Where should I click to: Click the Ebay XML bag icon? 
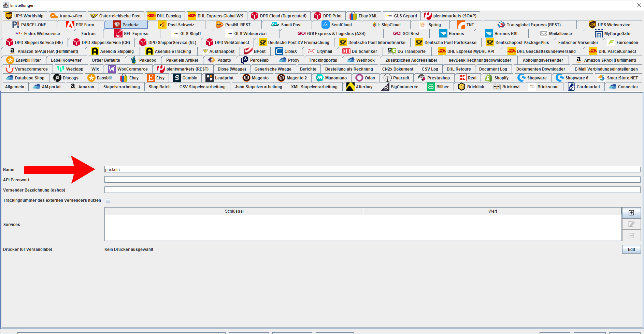(353, 16)
